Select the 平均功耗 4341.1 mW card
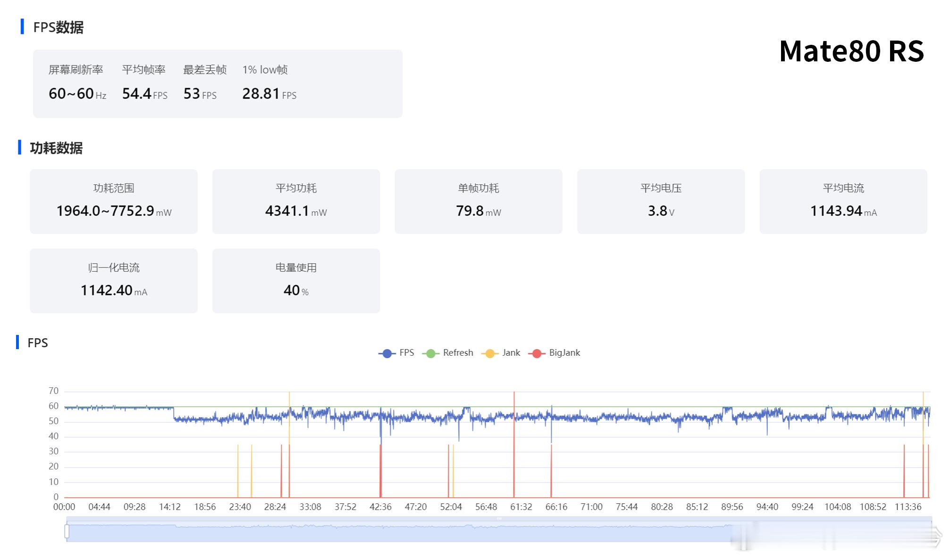The height and width of the screenshot is (560, 950). [x=296, y=201]
